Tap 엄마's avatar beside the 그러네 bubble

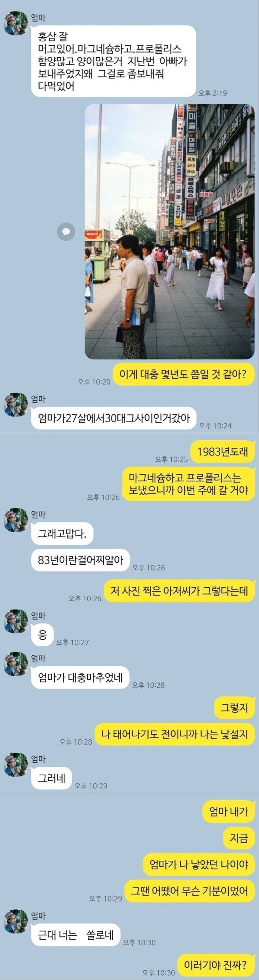(16, 765)
